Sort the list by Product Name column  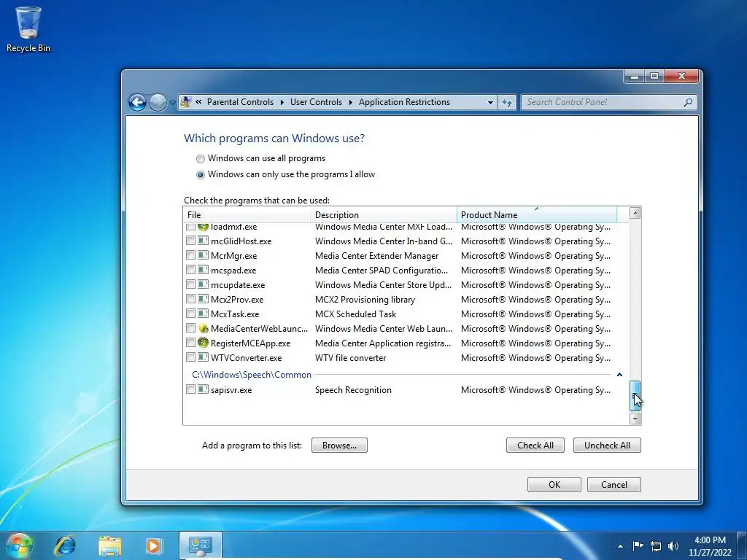pos(536,215)
